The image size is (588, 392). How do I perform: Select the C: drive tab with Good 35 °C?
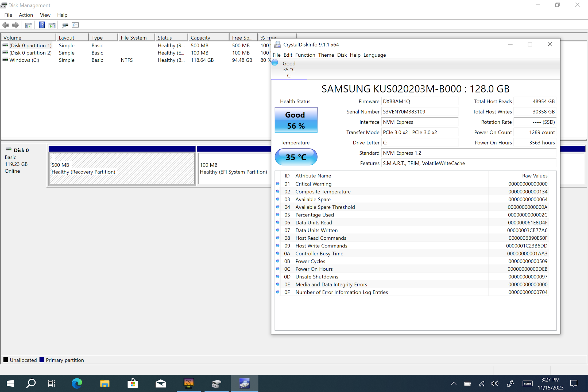[x=289, y=69]
